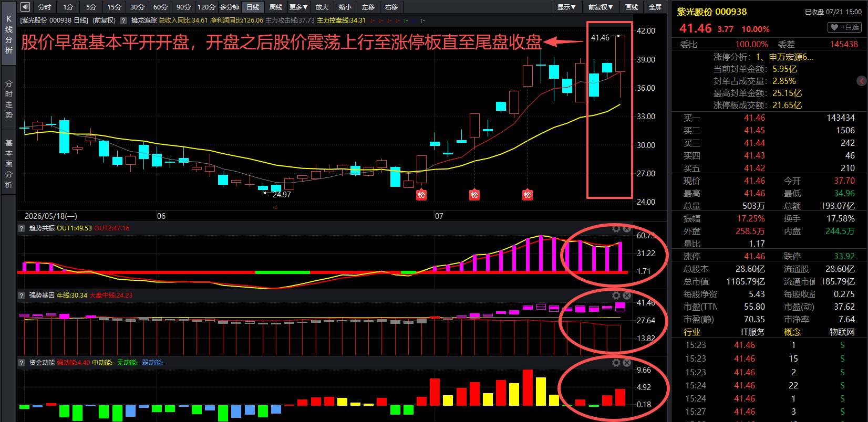Viewport: 868px width, 422px height.
Task: Click 换手 value 17.58%
Action: 841,218
